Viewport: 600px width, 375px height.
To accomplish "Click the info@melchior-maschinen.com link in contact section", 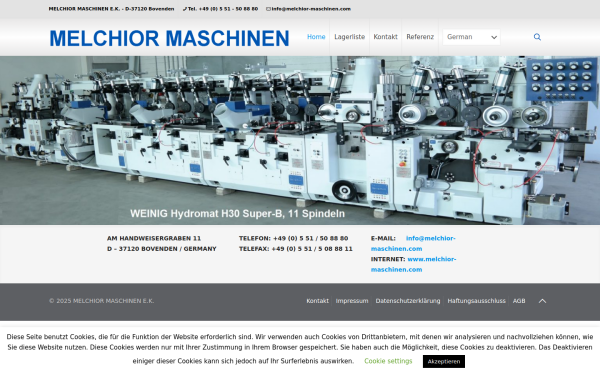I will 413,243.
